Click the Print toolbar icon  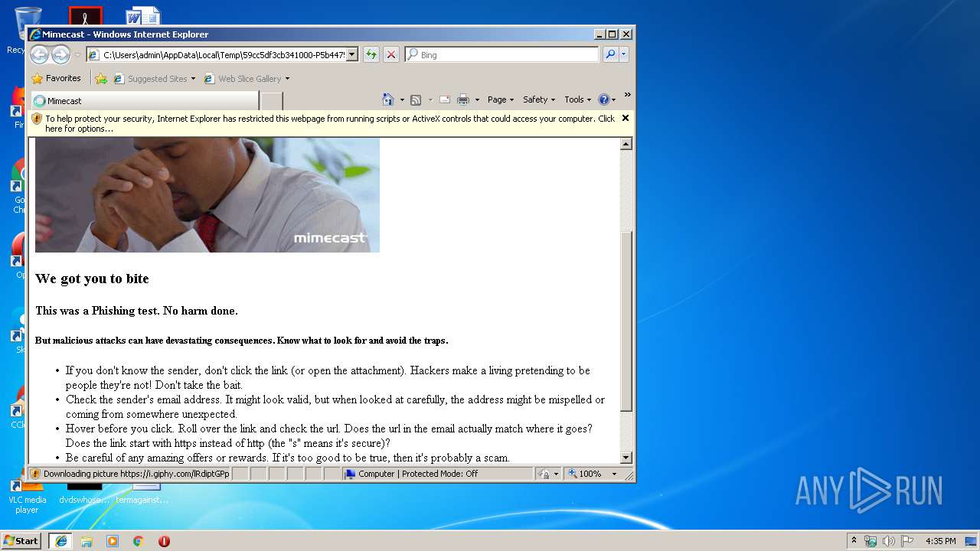tap(463, 99)
